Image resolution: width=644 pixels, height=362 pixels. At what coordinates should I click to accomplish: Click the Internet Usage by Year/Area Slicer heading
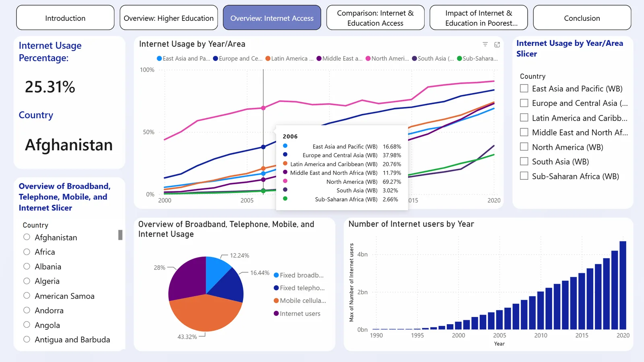570,48
